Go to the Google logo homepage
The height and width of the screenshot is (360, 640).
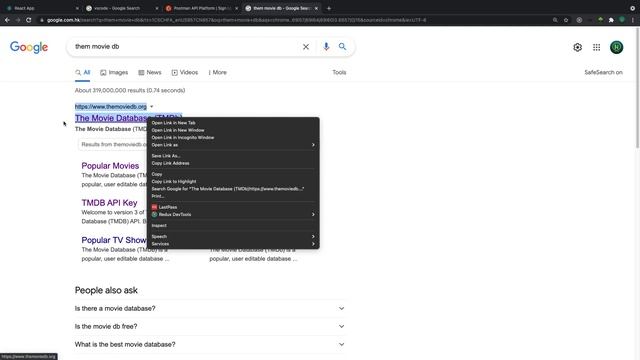(29, 47)
